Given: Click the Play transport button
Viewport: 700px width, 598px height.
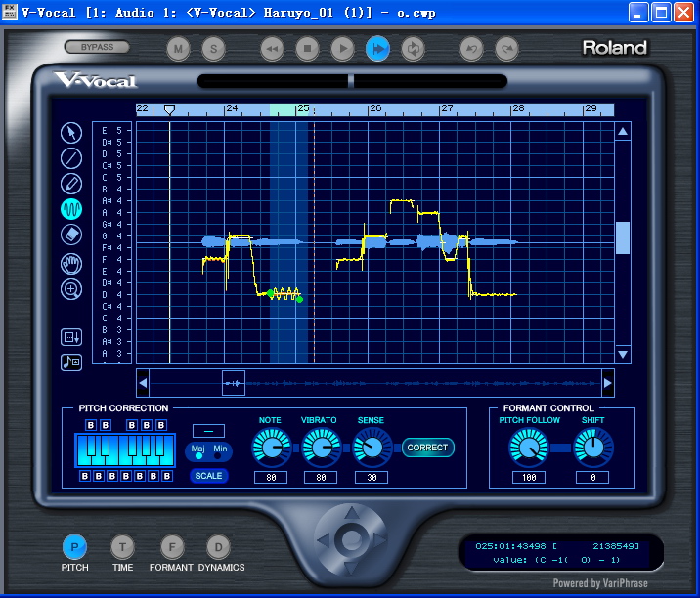Looking at the screenshot, I should tap(342, 49).
